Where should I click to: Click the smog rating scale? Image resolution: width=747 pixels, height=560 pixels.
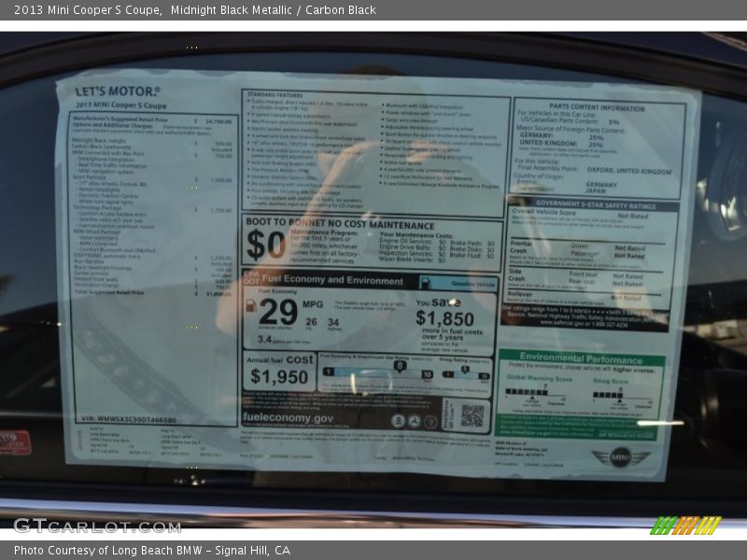[x=465, y=374]
